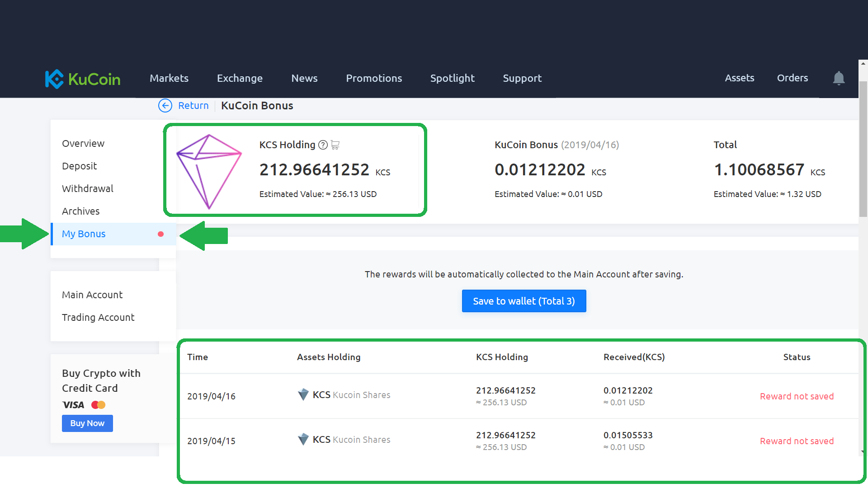Open the Markets menu

169,78
